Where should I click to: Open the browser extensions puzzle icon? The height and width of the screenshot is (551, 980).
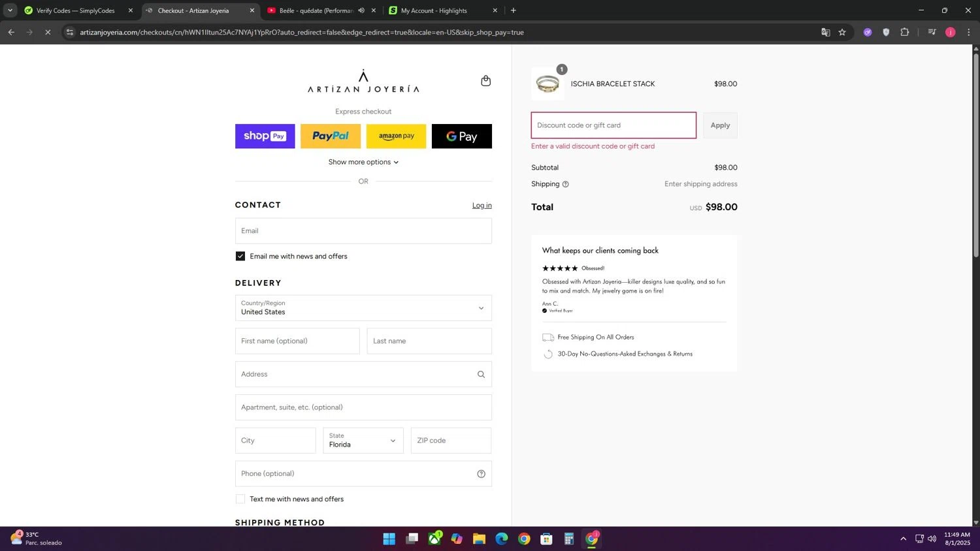pos(905,32)
